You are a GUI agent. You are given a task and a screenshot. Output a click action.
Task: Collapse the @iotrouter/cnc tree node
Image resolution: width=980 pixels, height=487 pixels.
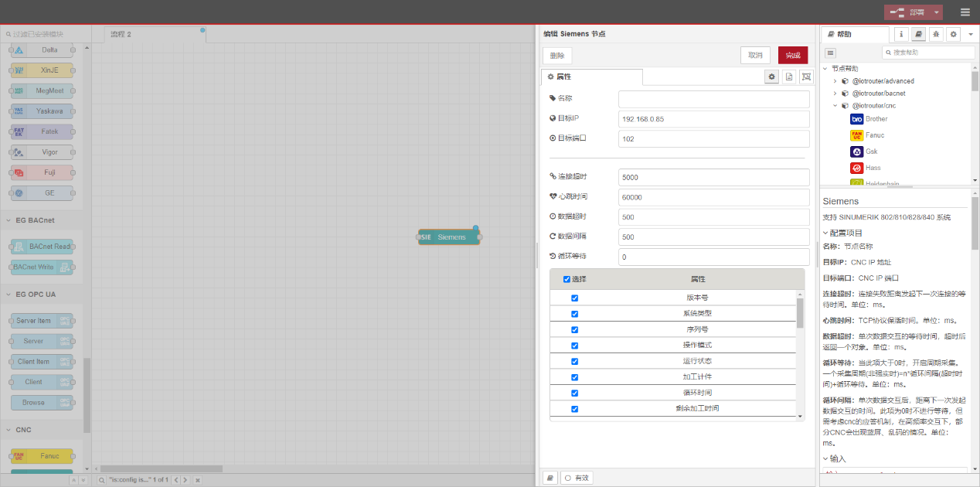pos(835,106)
